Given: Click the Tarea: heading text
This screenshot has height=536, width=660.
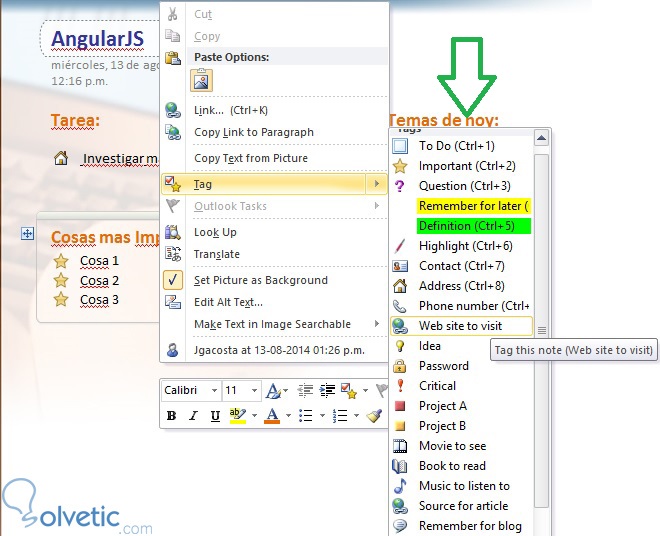Looking at the screenshot, I should point(75,121).
